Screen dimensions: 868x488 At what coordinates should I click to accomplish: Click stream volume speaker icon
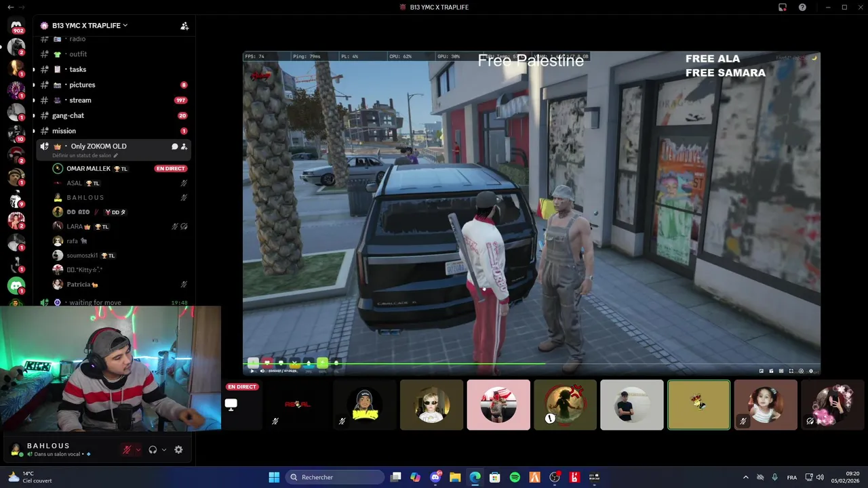tap(262, 371)
